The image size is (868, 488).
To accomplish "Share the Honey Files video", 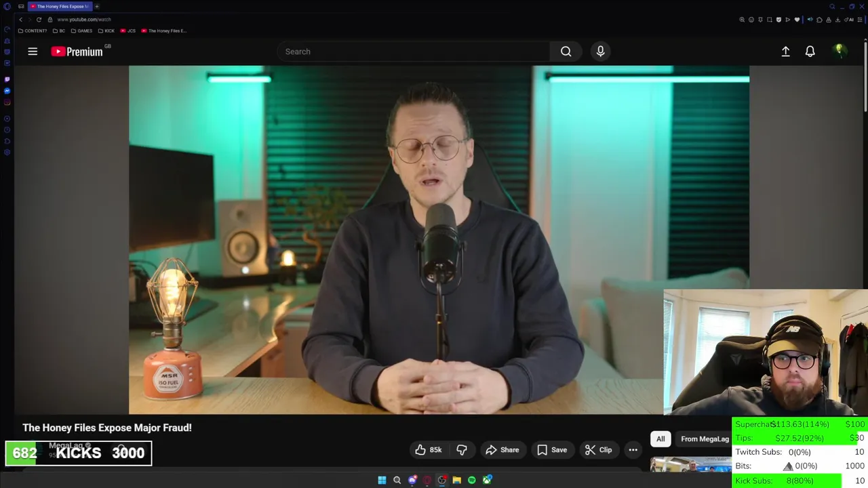I will pyautogui.click(x=502, y=450).
